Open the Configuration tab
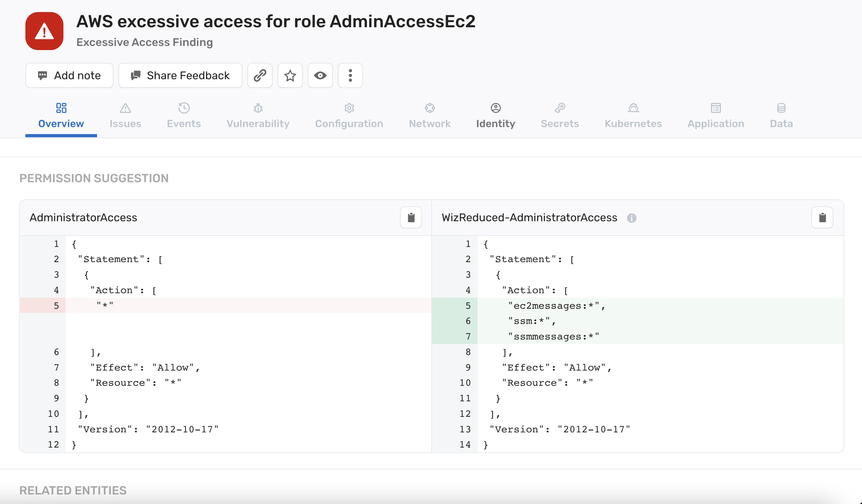This screenshot has height=504, width=862. [349, 116]
